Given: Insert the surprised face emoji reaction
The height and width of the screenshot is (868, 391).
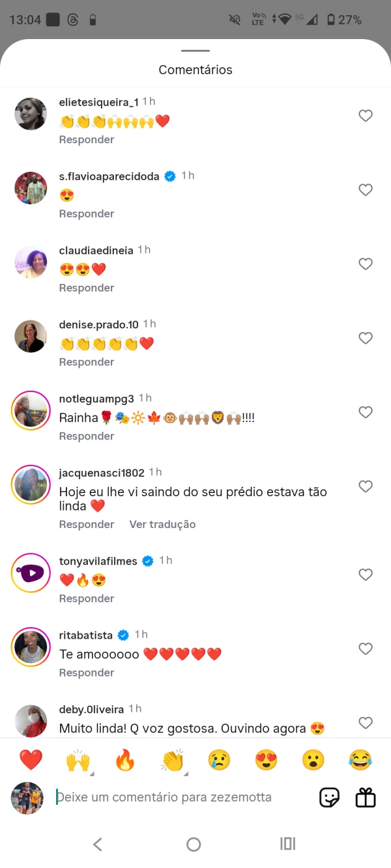Looking at the screenshot, I should pos(313,760).
